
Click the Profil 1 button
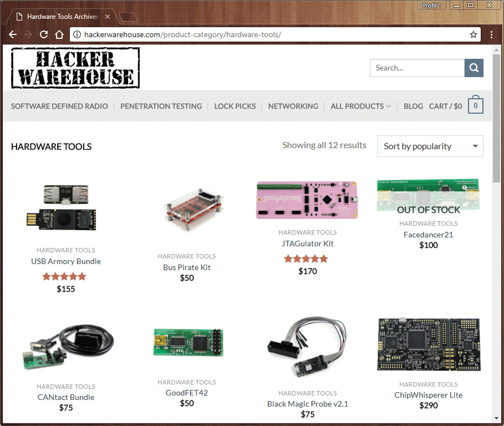coord(431,6)
